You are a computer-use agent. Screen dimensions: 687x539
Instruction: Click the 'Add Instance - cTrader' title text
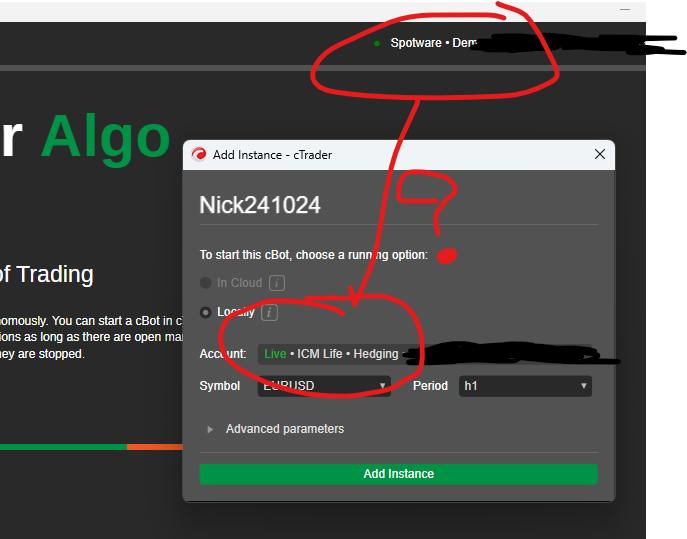pos(273,155)
